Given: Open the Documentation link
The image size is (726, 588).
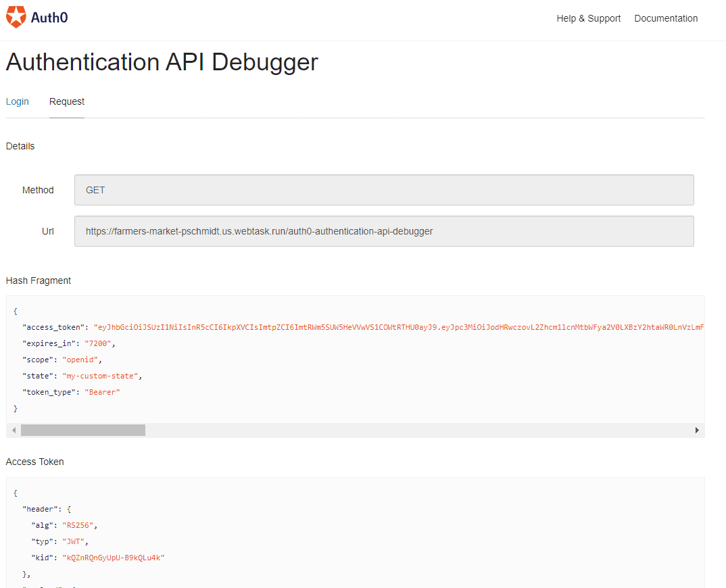Looking at the screenshot, I should 666,18.
